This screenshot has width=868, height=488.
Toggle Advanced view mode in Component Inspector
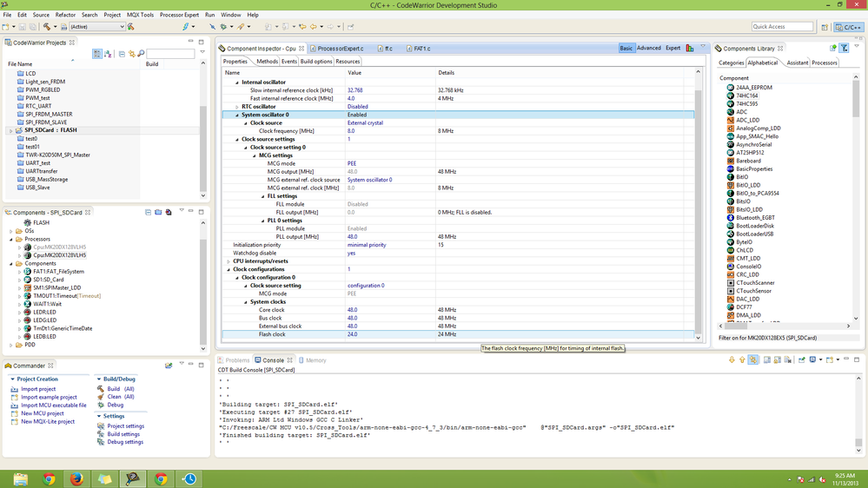[649, 48]
